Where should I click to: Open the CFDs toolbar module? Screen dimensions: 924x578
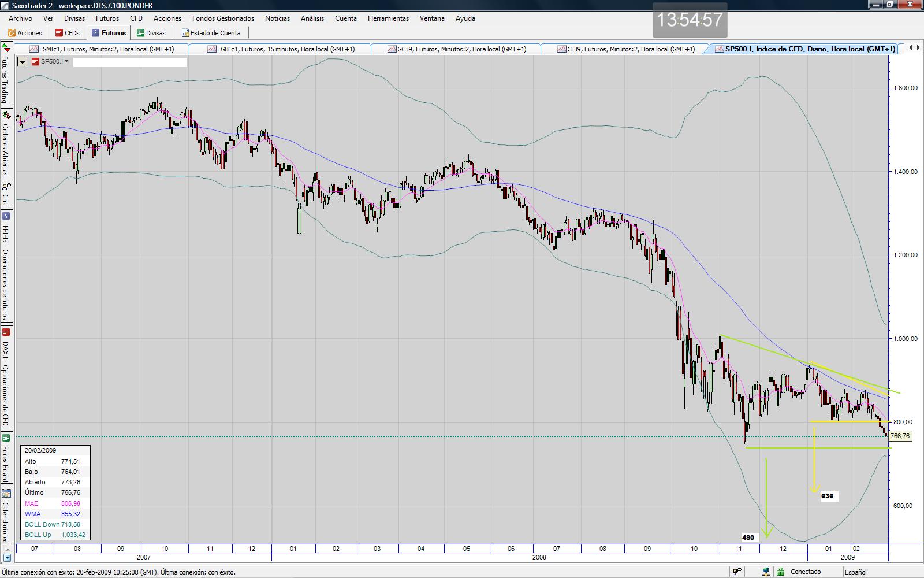point(68,33)
